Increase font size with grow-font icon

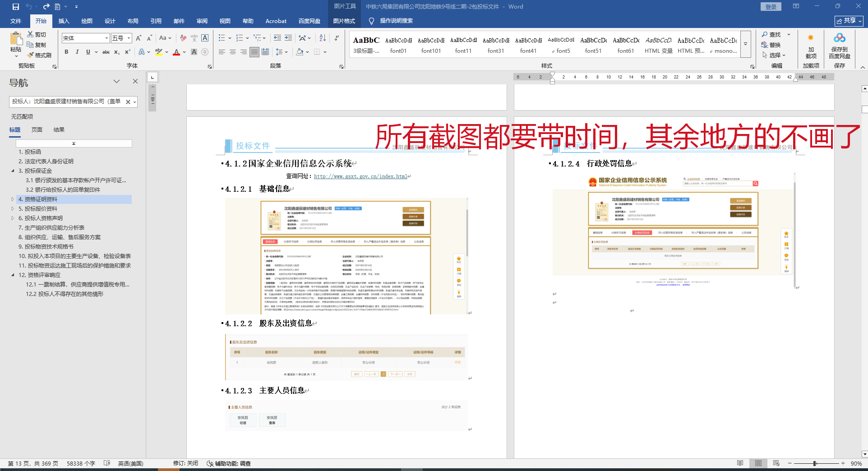[139, 38]
